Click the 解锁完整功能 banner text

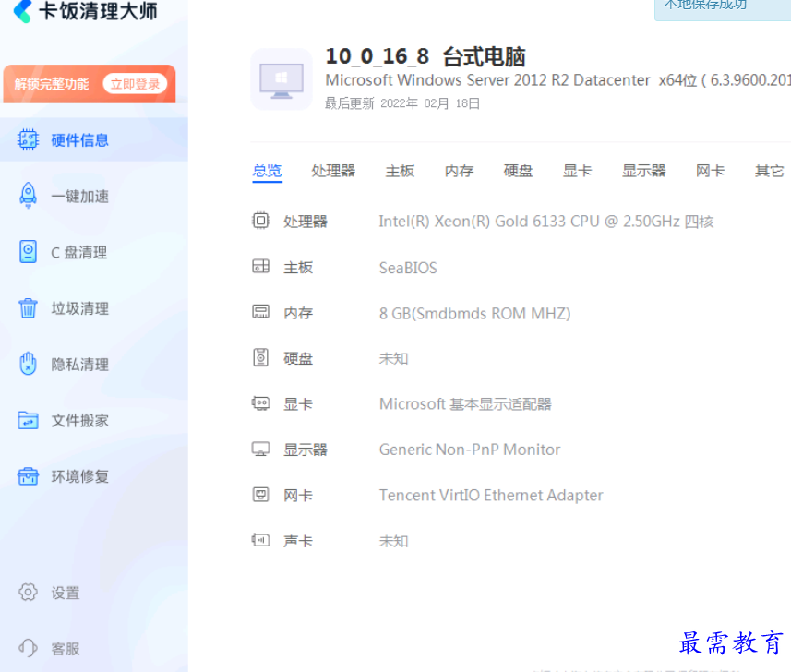[x=52, y=84]
